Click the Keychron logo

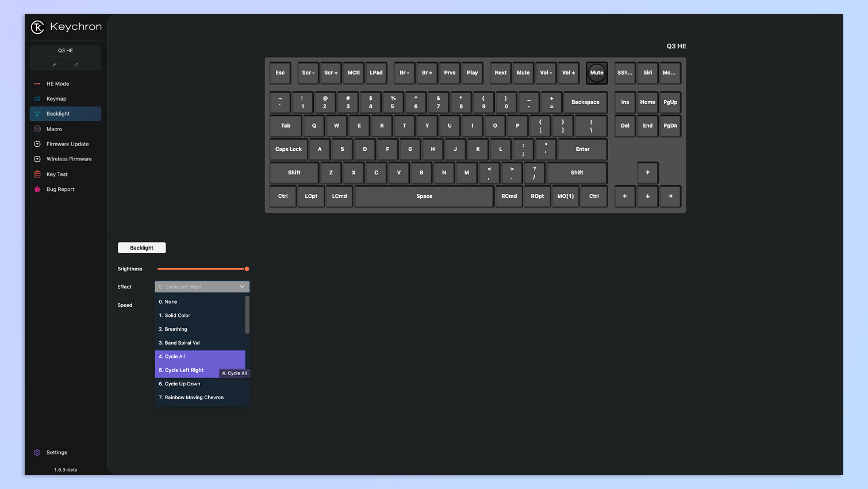pos(37,27)
